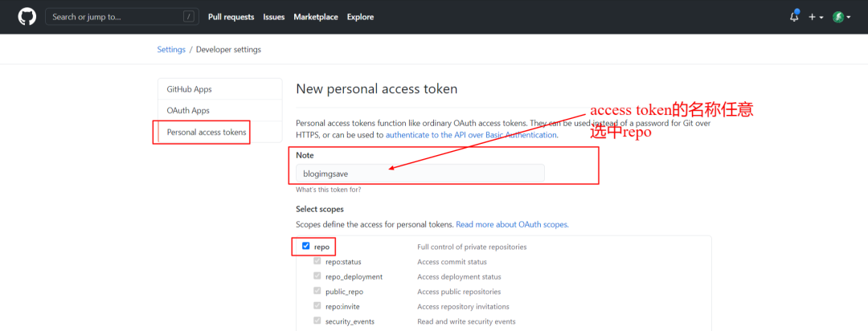Screen dimensions: 868x331
Task: Go to Issues in top navigation
Action: [x=274, y=17]
